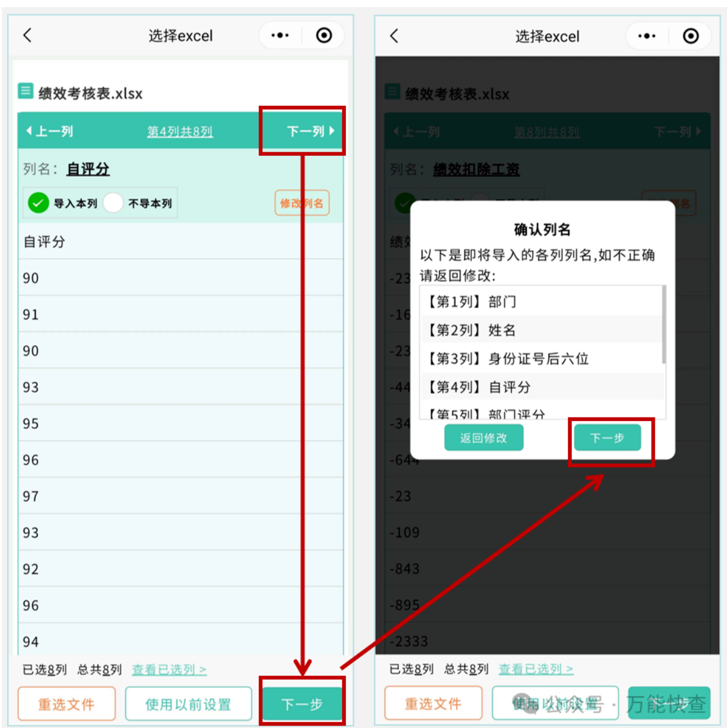Viewport: 727px width, 728px height.
Task: Click 返回修改 in the confirm dialog
Action: click(484, 438)
